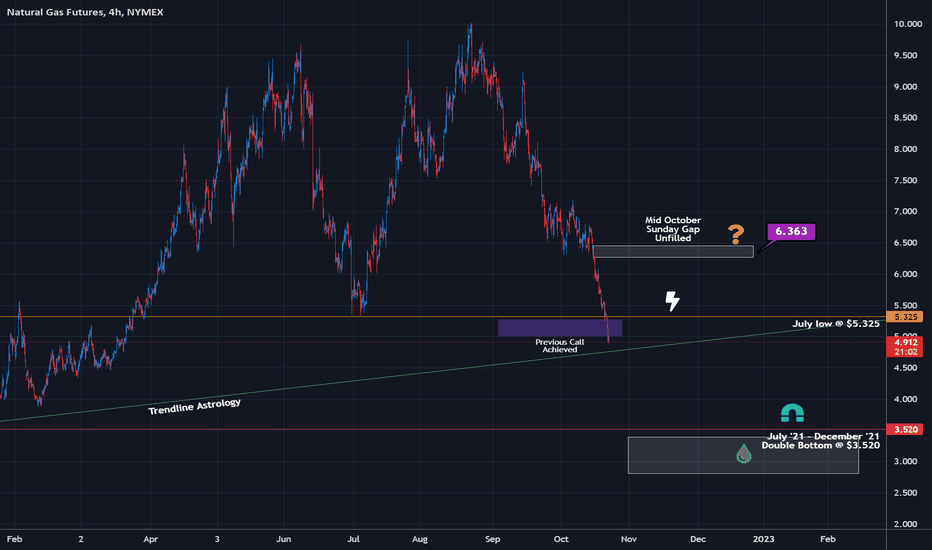Click the orange 5.325 price axis label

click(x=905, y=317)
